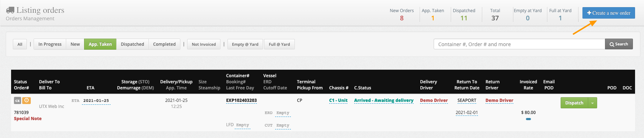Open container EXP102403203 link
Viewport: 644px width, 138px height.
[241, 100]
